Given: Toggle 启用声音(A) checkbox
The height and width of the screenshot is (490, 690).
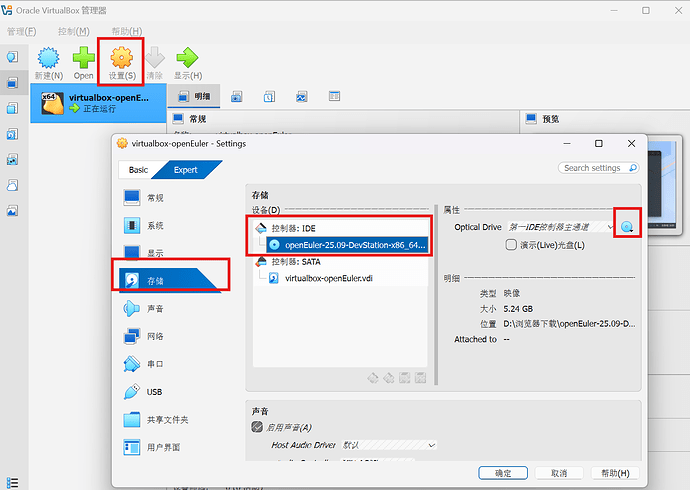Looking at the screenshot, I should (257, 427).
